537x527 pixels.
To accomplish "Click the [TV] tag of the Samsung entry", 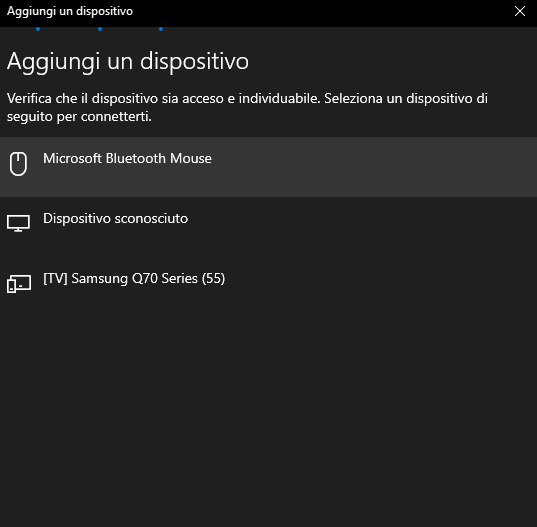I will pos(55,278).
